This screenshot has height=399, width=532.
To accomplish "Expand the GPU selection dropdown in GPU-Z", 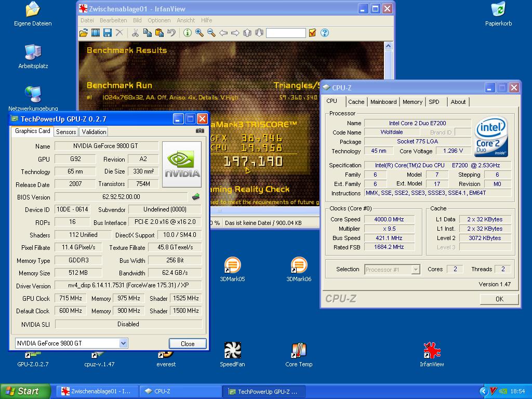I will (123, 343).
